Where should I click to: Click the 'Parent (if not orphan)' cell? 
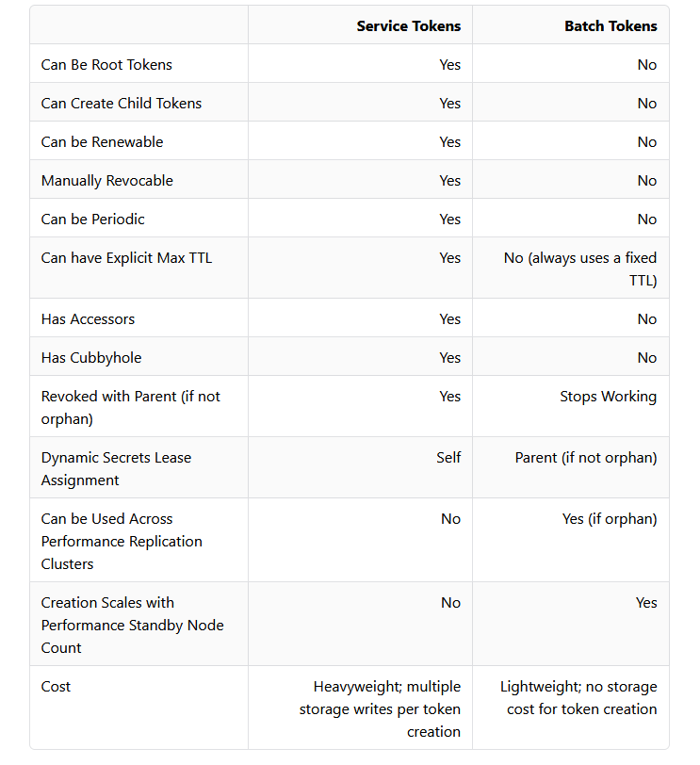click(x=585, y=458)
